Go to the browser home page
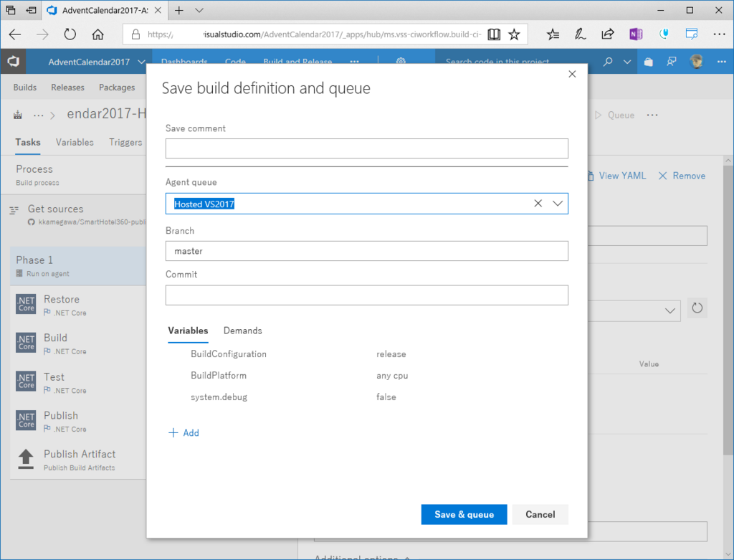Image resolution: width=734 pixels, height=560 pixels. pyautogui.click(x=97, y=34)
